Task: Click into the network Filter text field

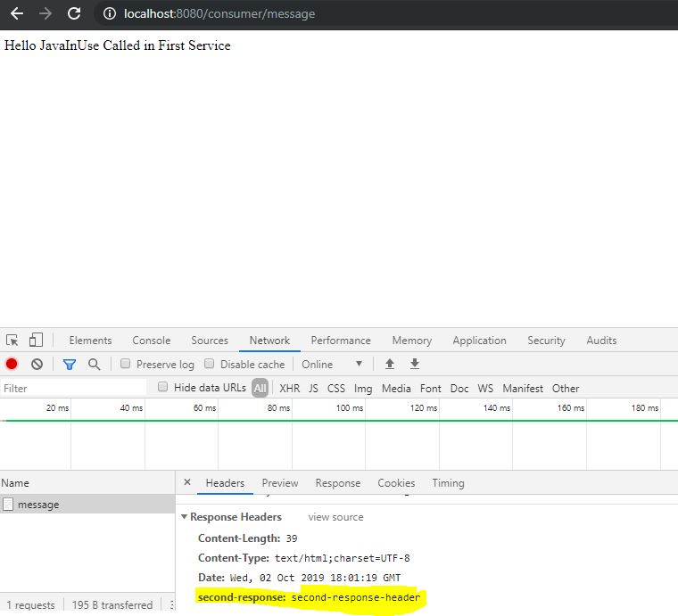Action: tap(73, 389)
